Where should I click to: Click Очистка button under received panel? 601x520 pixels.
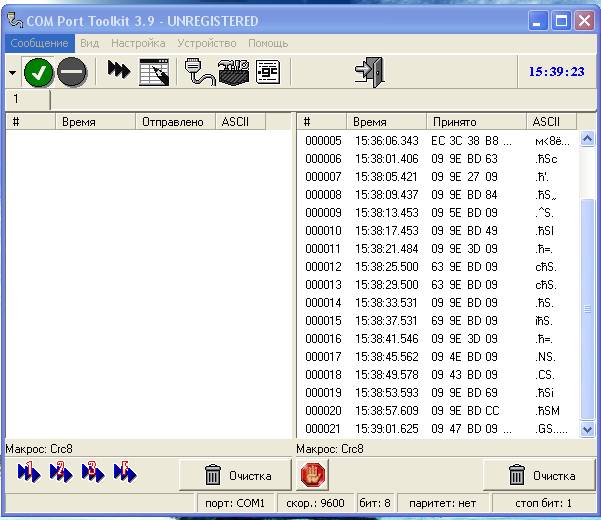(539, 476)
